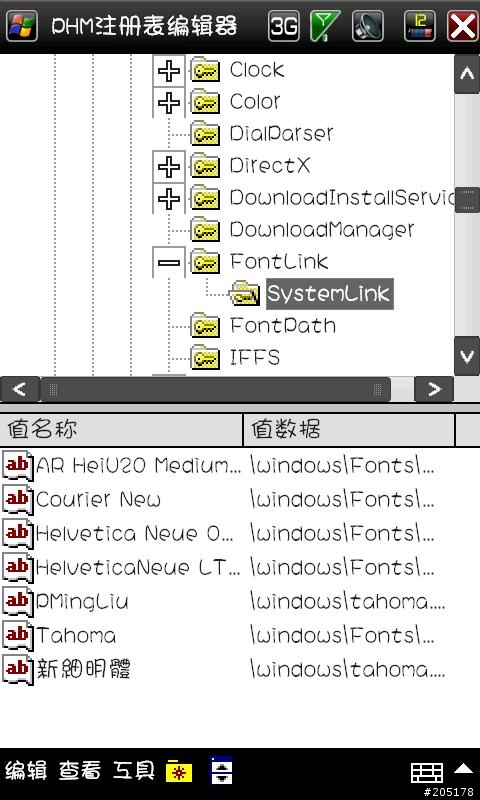
Task: Select the HelveticaNeue LT value name
Action: click(138, 567)
